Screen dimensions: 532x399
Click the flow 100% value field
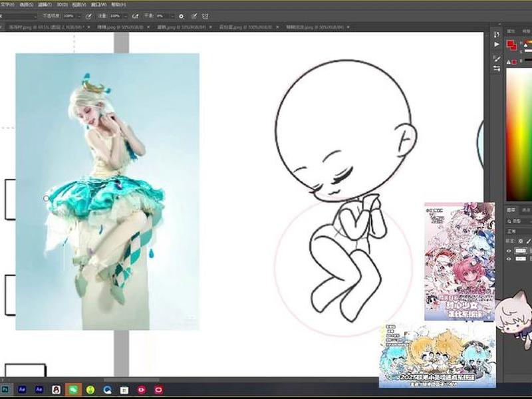click(x=116, y=16)
